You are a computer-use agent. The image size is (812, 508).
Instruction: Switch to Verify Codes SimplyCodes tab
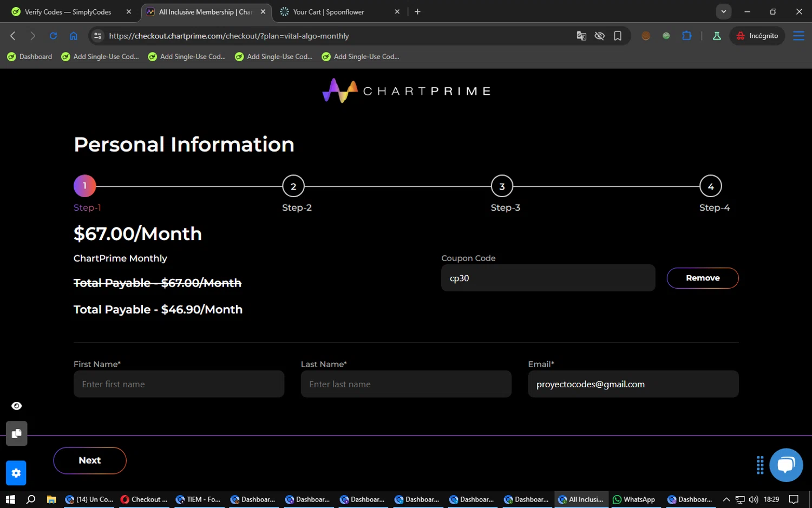pyautogui.click(x=68, y=12)
